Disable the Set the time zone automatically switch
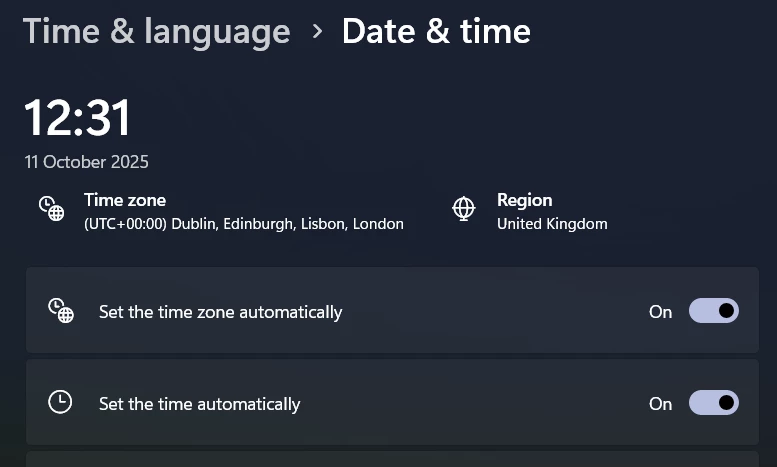This screenshot has width=777, height=467. pos(714,311)
